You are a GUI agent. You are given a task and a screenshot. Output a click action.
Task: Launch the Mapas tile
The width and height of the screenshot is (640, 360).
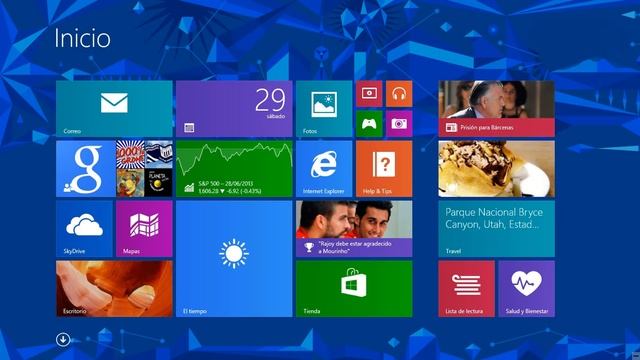pos(144,229)
